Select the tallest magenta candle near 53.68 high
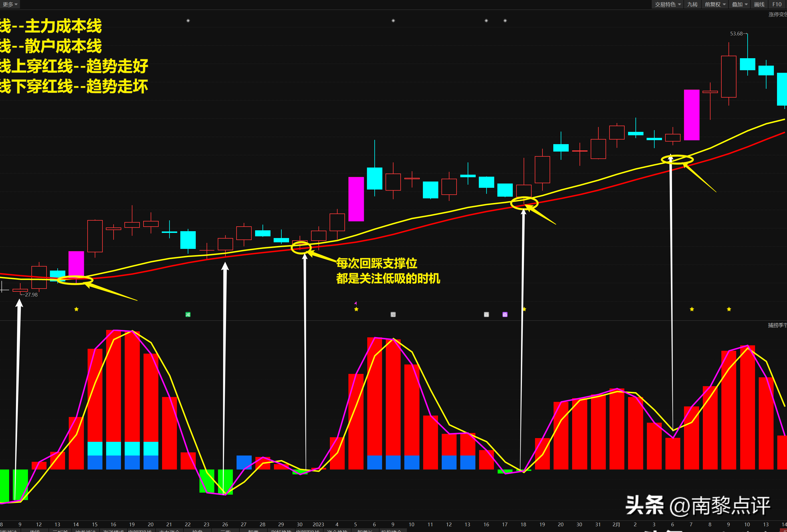 click(x=691, y=115)
